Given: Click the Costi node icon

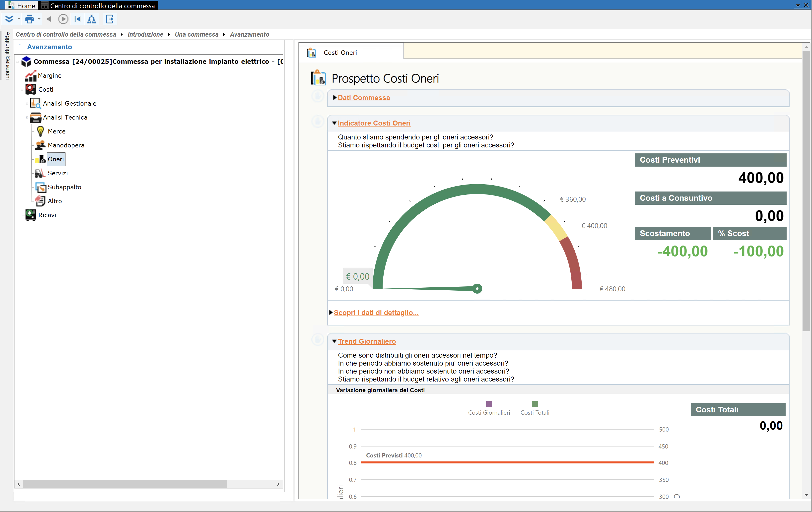Looking at the screenshot, I should point(31,89).
